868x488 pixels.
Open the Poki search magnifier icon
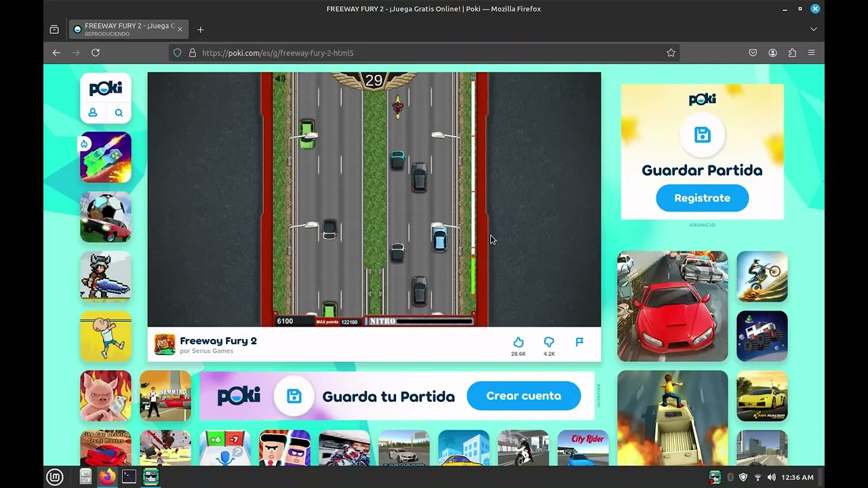click(x=119, y=113)
